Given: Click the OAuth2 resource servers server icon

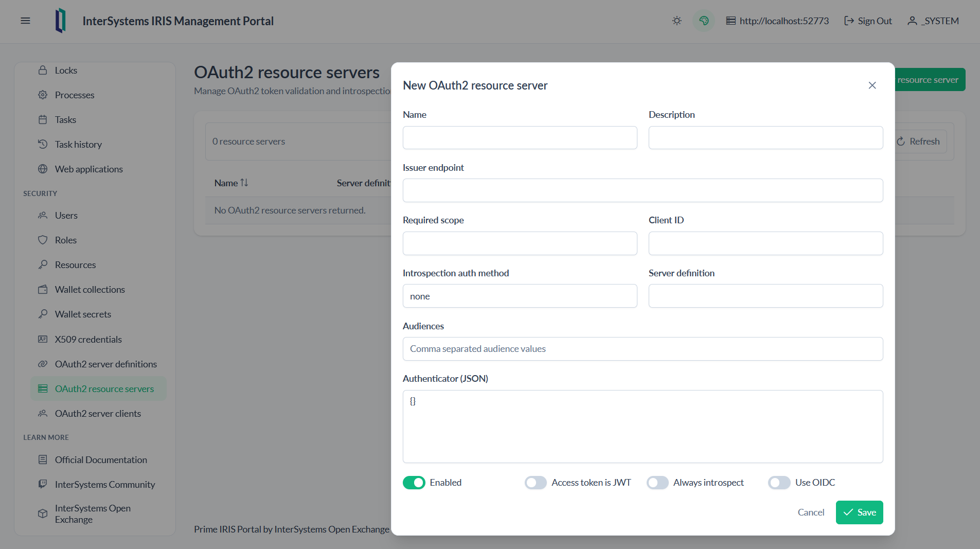Looking at the screenshot, I should coord(43,388).
